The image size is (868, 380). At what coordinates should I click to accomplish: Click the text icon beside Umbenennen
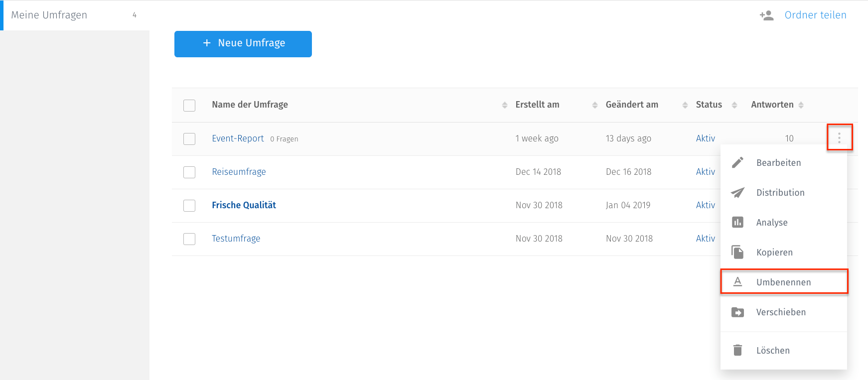tap(737, 282)
